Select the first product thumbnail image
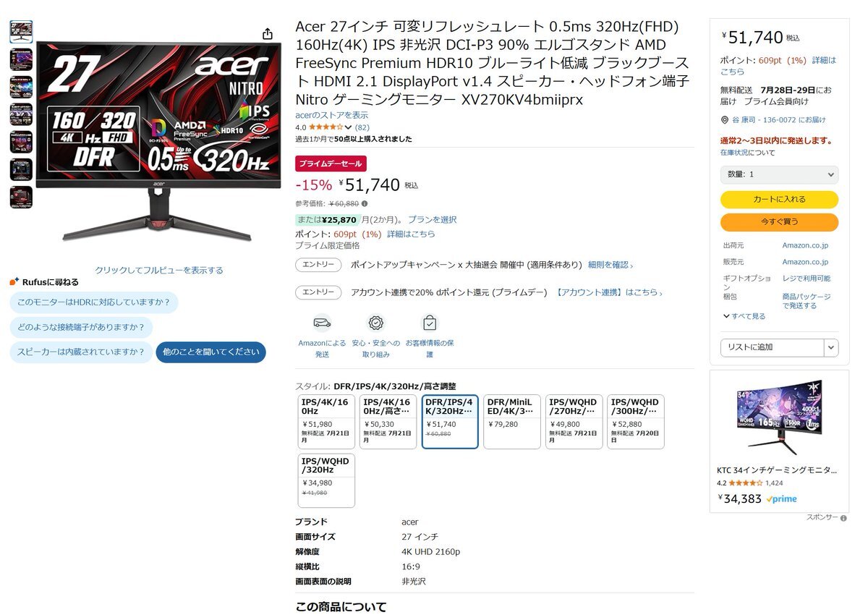Screen dimensions: 868x615 coord(21,31)
